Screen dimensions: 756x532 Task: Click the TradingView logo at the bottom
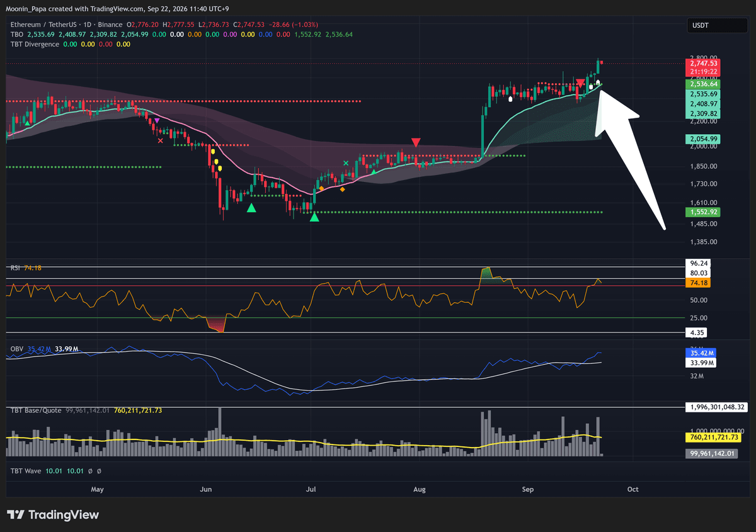point(53,515)
